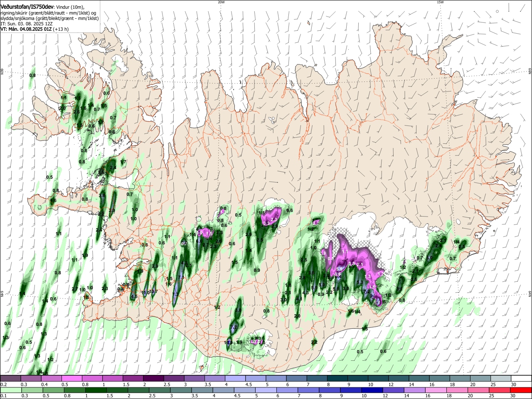Click the violet 12–14 swatch in lower legend row
Screen dimensions: 532x399
[x=393, y=390]
